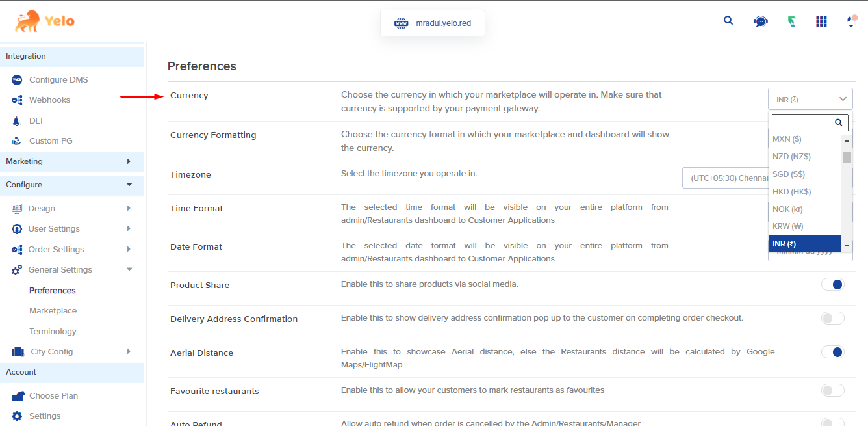Open the support chat headset icon

pos(759,21)
